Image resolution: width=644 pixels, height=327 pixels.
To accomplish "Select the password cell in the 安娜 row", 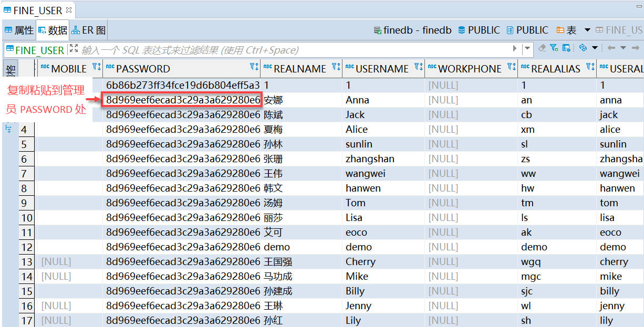I will point(182,100).
